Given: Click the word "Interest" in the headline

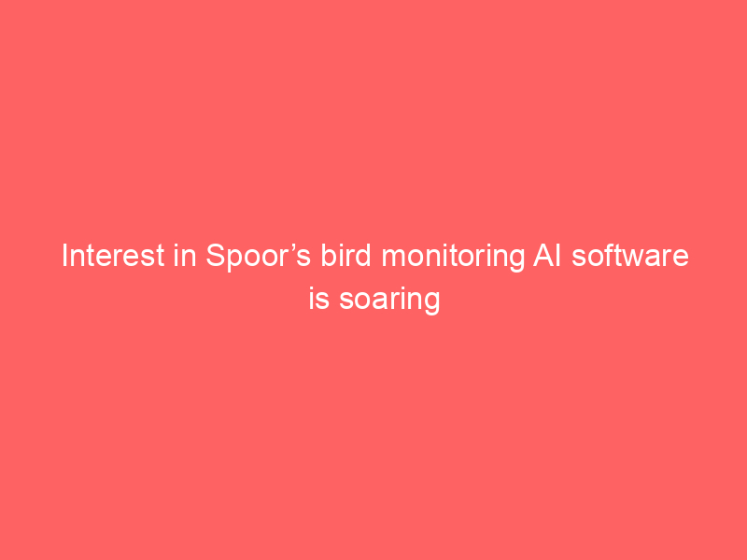Looking at the screenshot, I should (x=113, y=256).
